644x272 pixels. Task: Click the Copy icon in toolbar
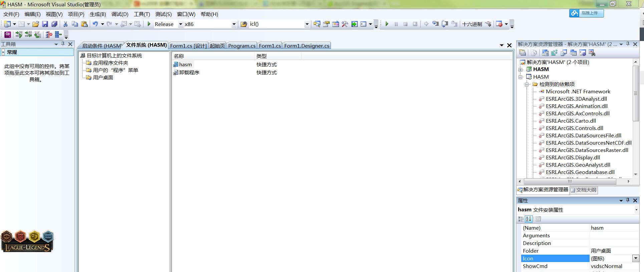(x=75, y=24)
